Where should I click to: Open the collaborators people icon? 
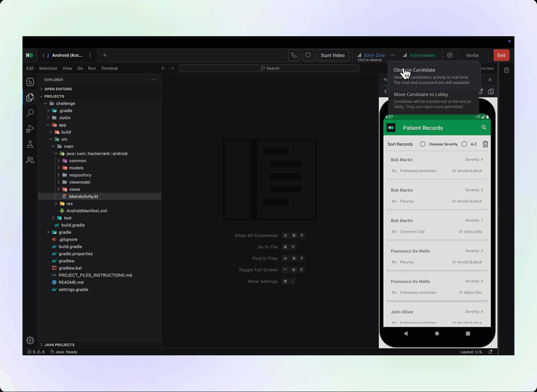click(x=30, y=160)
